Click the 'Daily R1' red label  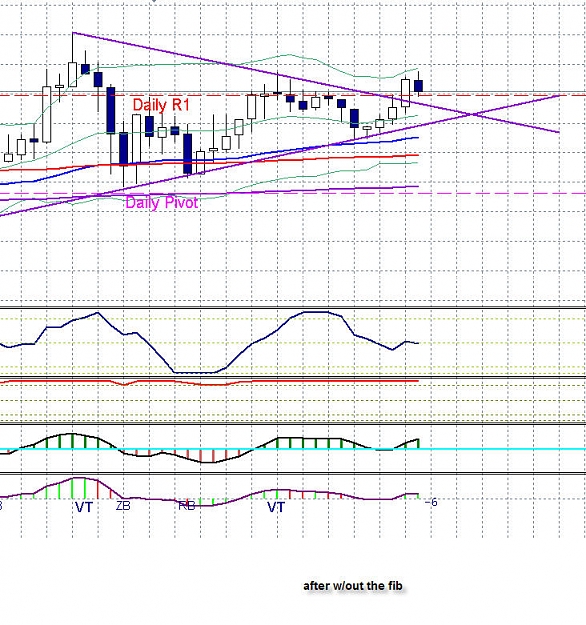[x=161, y=105]
